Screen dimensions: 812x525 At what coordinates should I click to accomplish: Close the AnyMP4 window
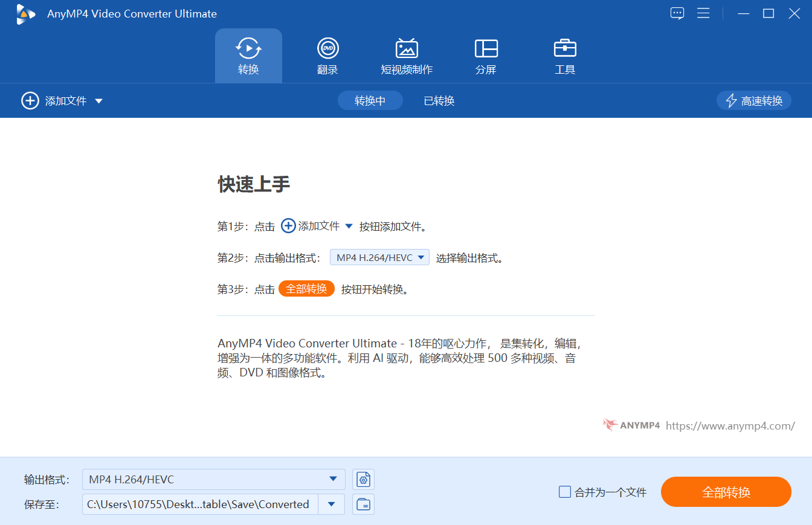794,13
